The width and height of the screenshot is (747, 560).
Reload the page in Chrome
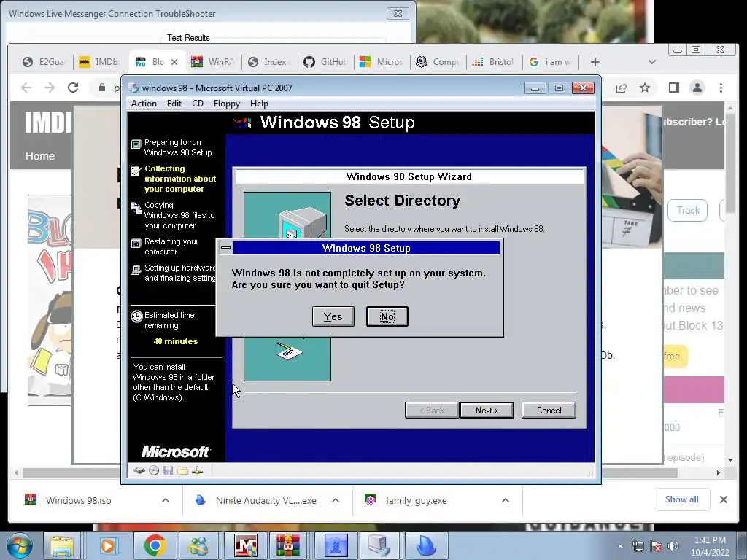73,87
